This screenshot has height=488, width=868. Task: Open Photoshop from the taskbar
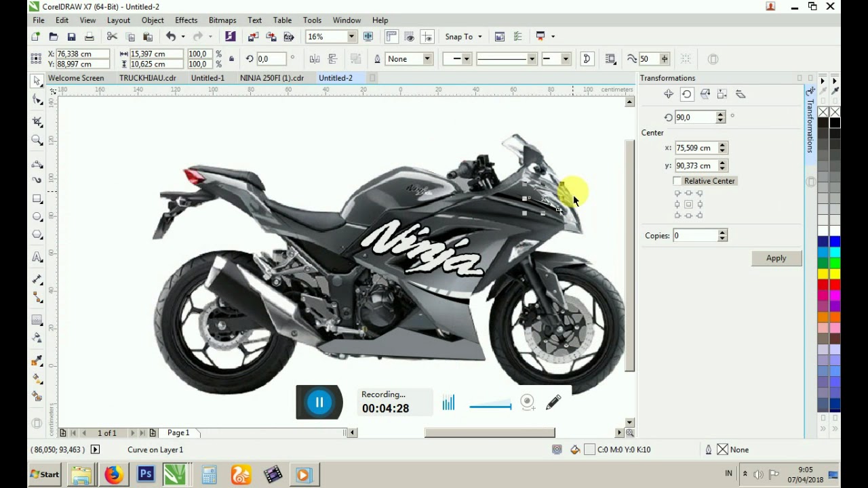[x=145, y=474]
